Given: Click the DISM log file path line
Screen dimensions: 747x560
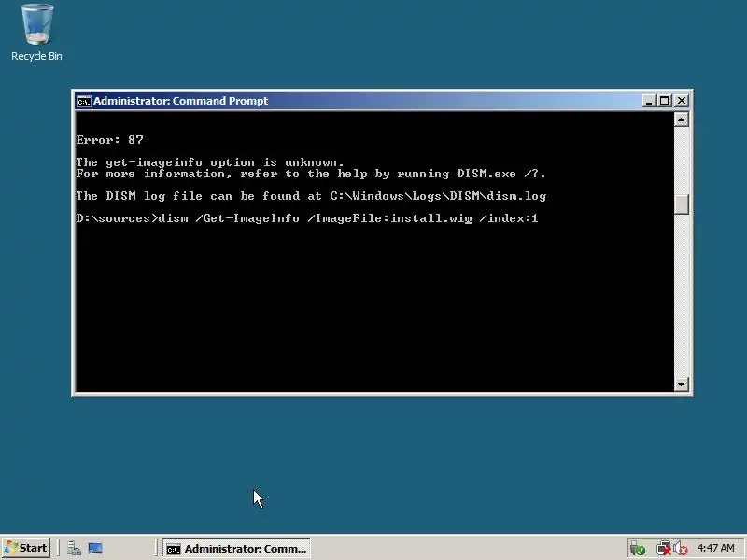Looking at the screenshot, I should tap(311, 196).
